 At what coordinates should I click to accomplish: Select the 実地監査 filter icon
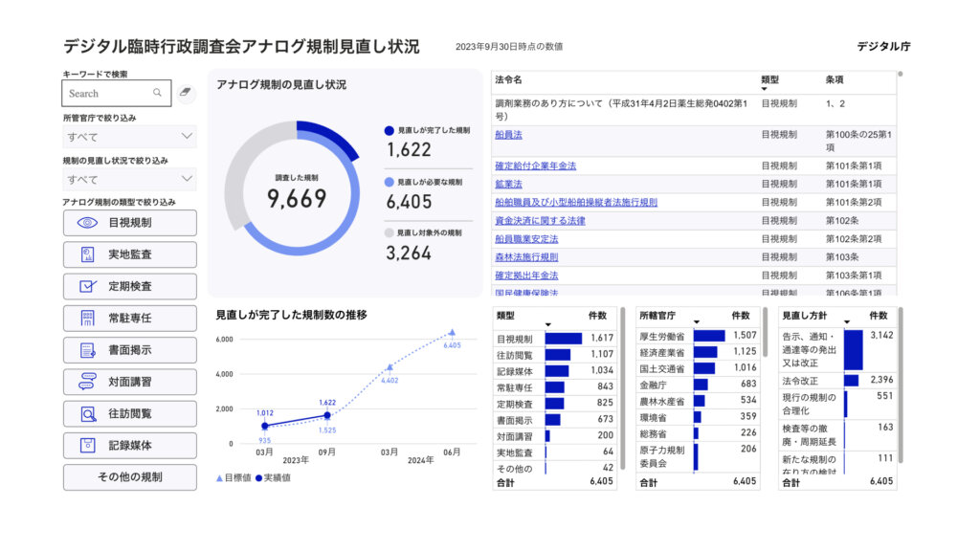point(87,254)
